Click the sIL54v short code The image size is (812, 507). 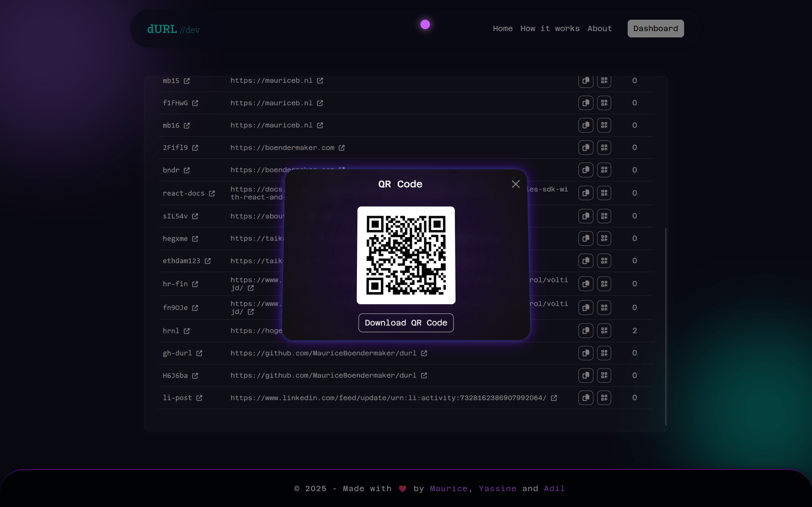pyautogui.click(x=175, y=216)
